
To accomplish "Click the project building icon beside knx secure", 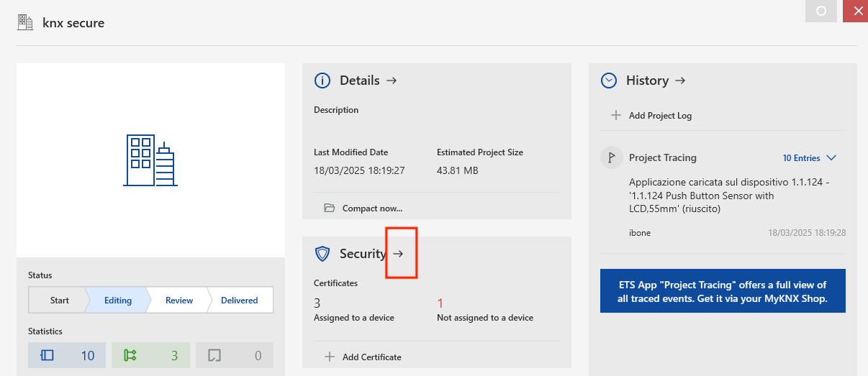I will (x=25, y=23).
